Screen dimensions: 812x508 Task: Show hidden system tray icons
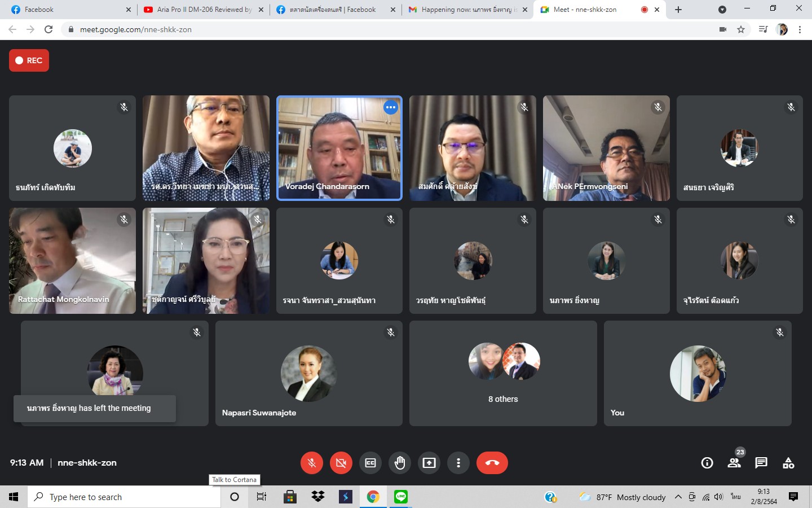pos(678,497)
